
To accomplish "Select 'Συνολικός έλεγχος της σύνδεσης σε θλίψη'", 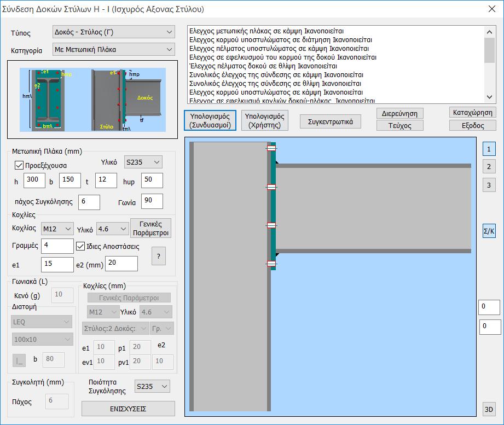I will tap(275, 84).
